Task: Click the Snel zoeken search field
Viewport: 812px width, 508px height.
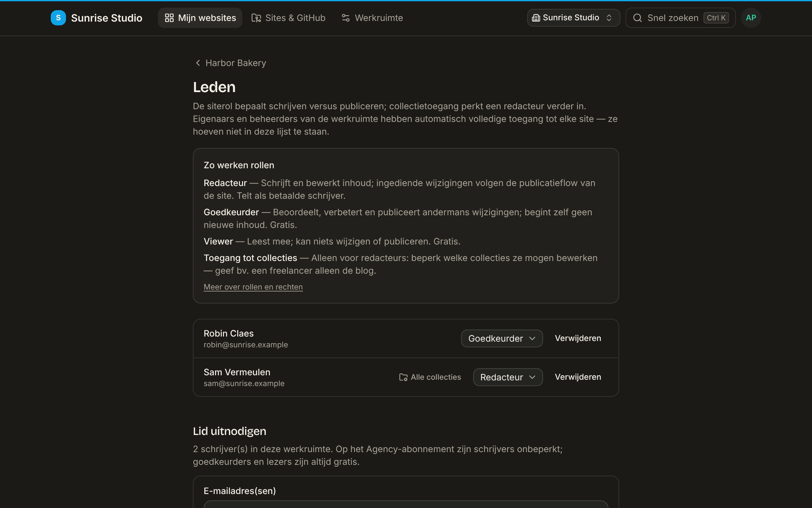Action: click(680, 18)
